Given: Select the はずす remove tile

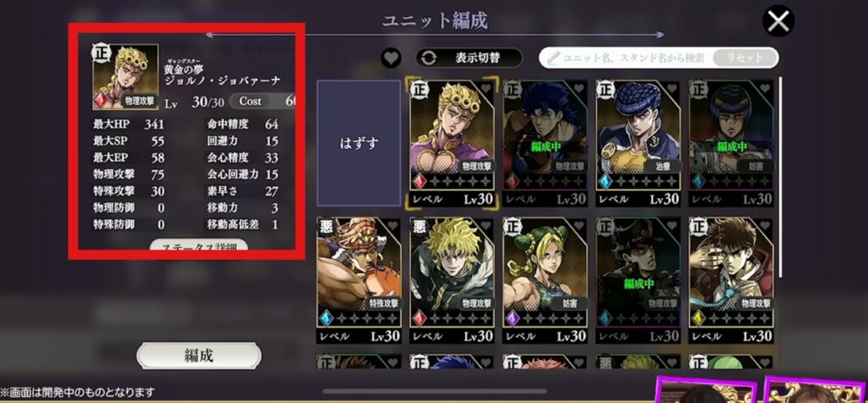Looking at the screenshot, I should click(359, 143).
